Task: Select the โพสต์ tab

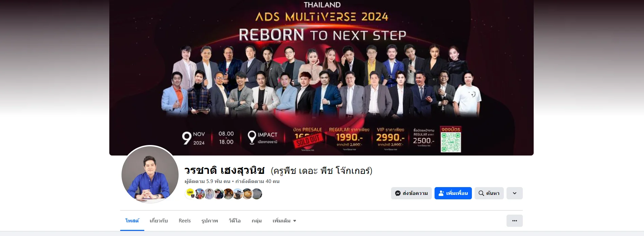Action: 132,221
